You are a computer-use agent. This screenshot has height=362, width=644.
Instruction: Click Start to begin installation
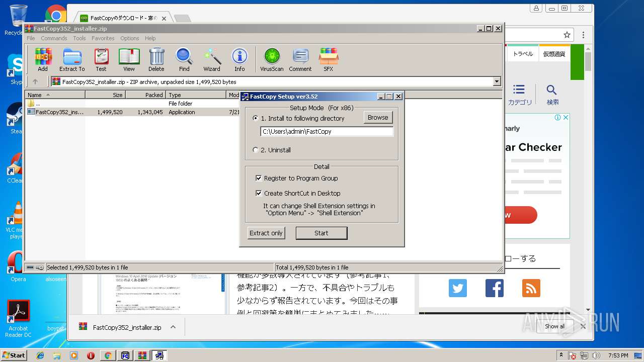coord(321,233)
